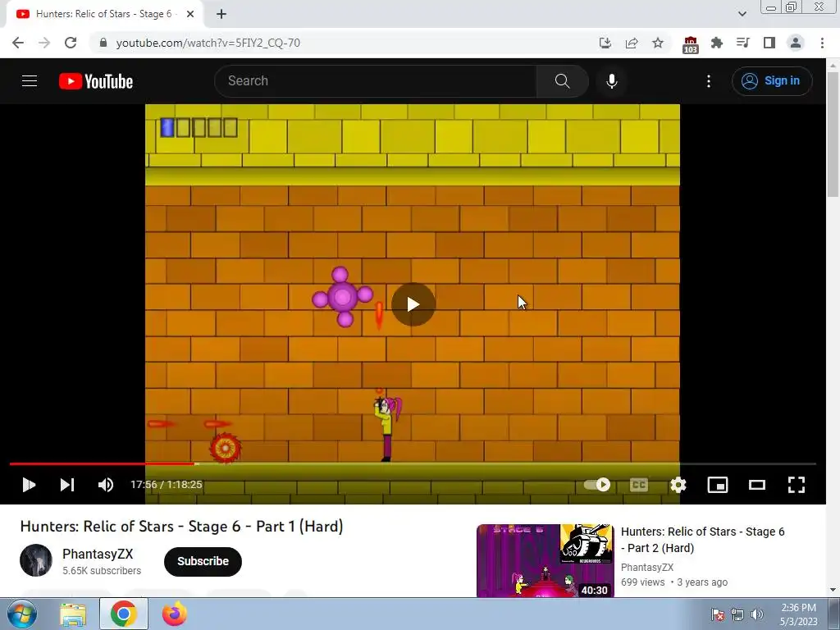The image size is (840, 630).
Task: Open the red extension with 103 badge
Action: tap(691, 44)
